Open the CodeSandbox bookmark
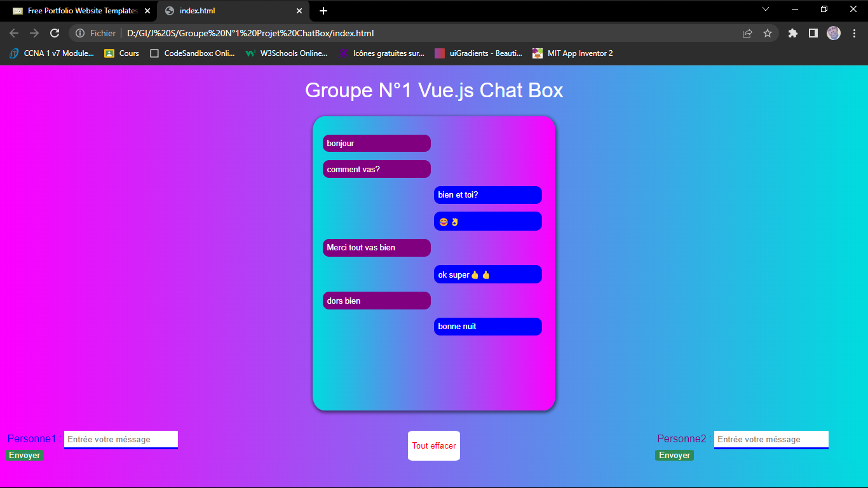This screenshot has width=868, height=488. (193, 53)
